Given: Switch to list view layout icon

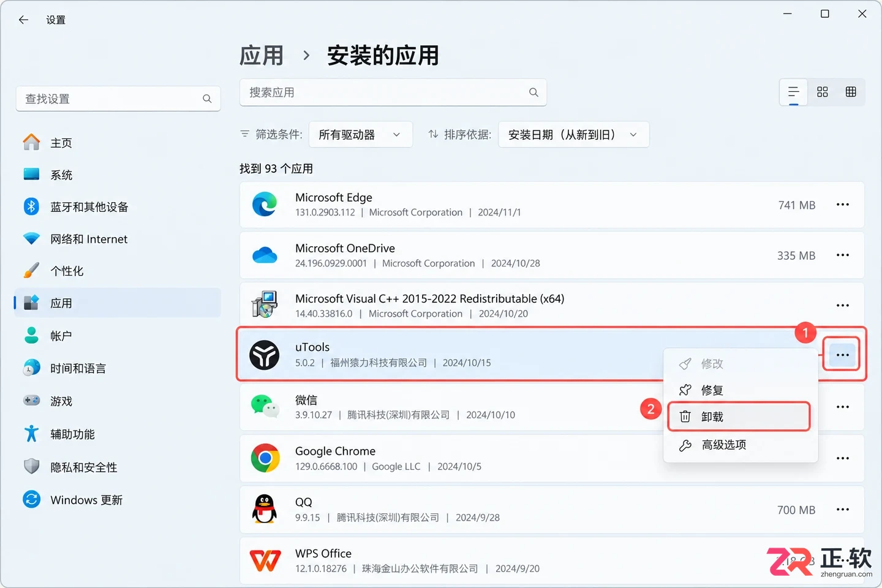Looking at the screenshot, I should (793, 92).
